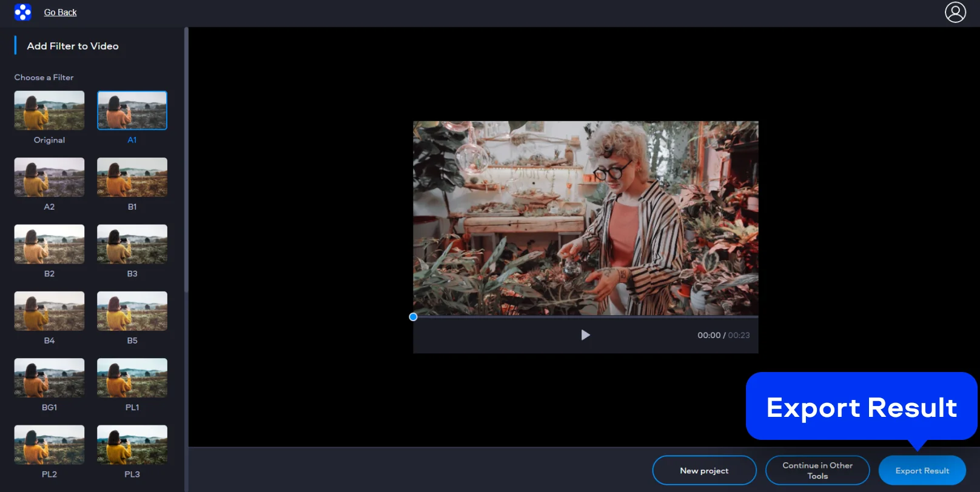Click the New project button
The height and width of the screenshot is (492, 980).
click(704, 470)
